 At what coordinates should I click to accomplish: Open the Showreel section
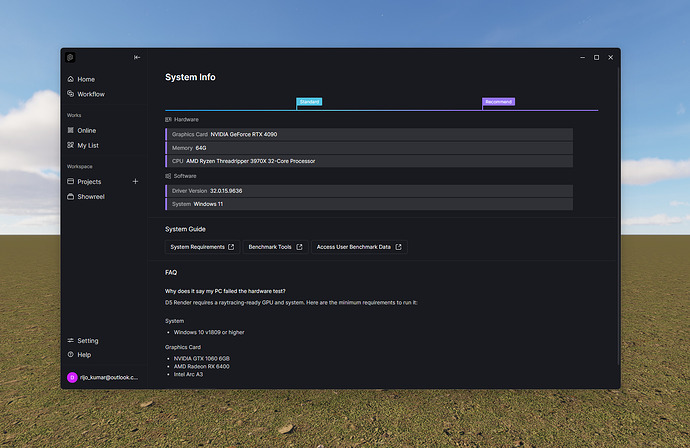[x=91, y=197]
